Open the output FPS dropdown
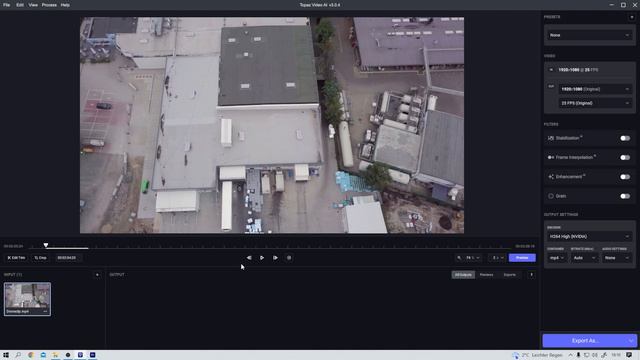 point(595,103)
